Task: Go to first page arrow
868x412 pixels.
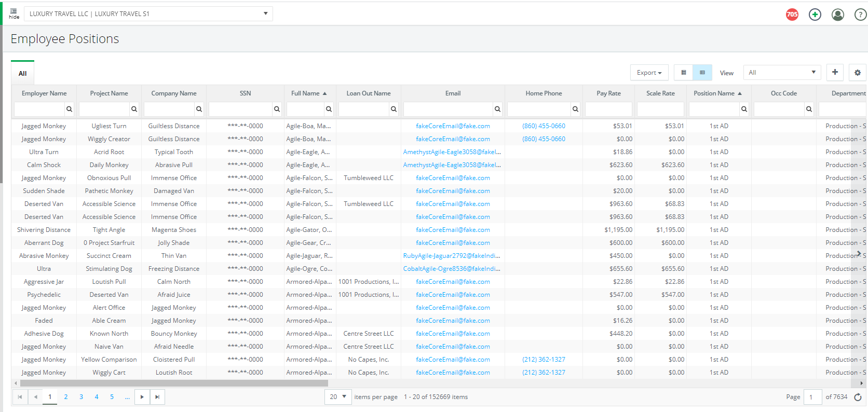Action: pos(20,397)
